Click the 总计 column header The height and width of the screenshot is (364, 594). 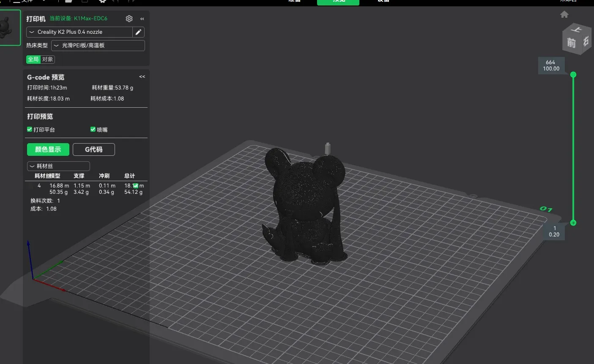tap(130, 176)
